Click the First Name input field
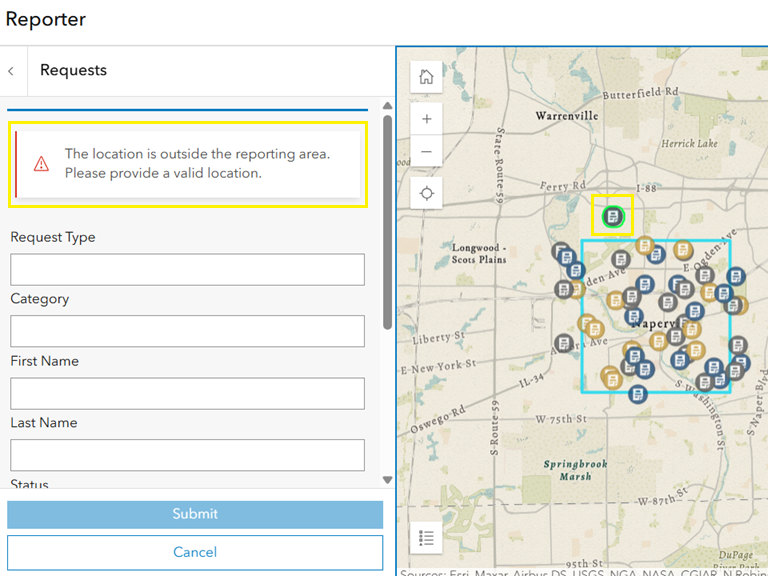The image size is (773, 581). point(187,393)
